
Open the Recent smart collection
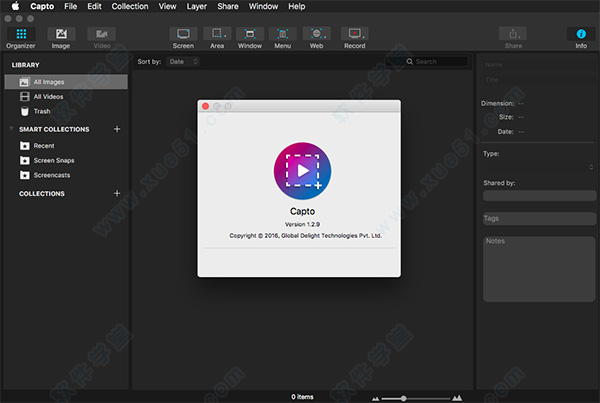tap(66, 145)
